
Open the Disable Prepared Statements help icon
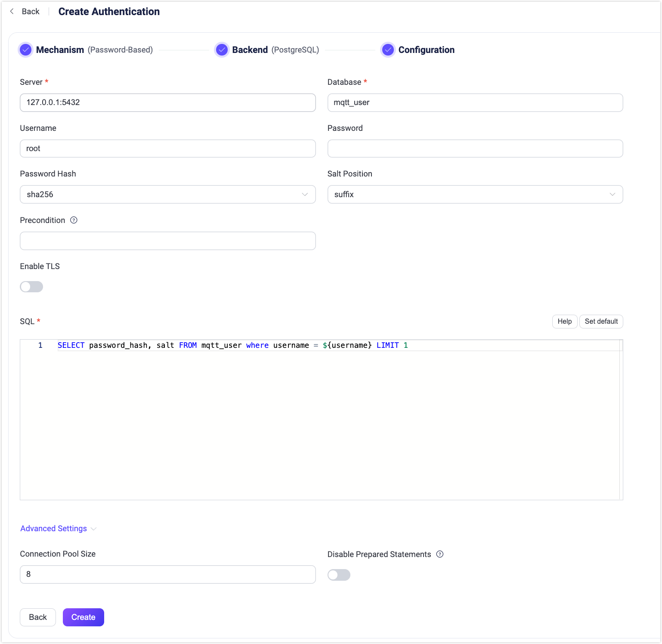(440, 554)
